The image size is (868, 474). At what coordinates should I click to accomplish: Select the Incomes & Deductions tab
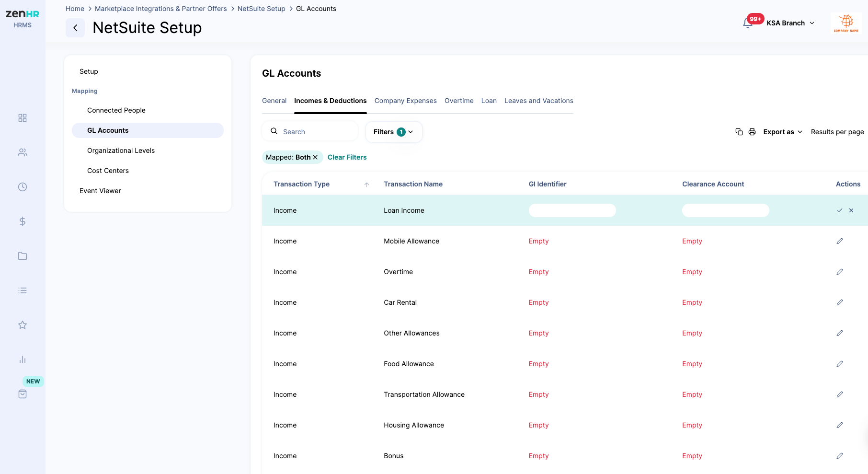[x=330, y=101]
